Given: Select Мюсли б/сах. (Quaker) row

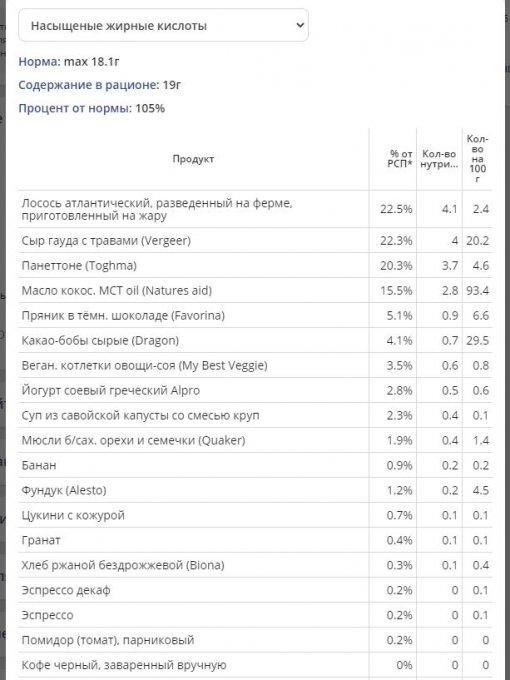Looking at the screenshot, I should (x=255, y=440).
